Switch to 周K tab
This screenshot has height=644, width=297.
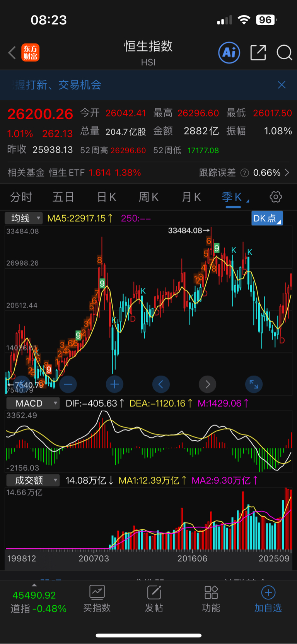[x=148, y=197]
